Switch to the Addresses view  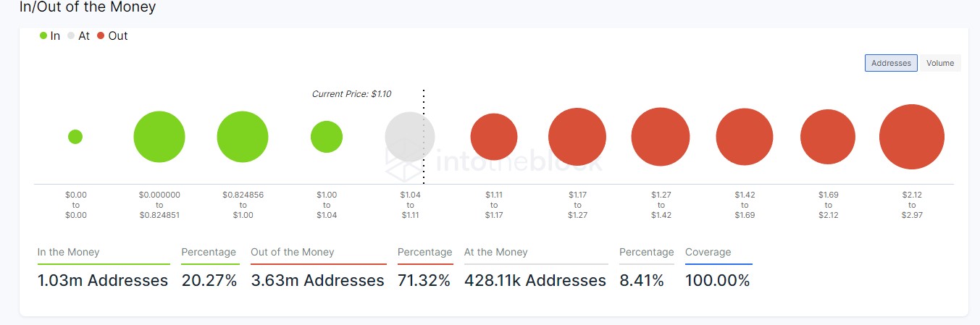click(x=891, y=63)
